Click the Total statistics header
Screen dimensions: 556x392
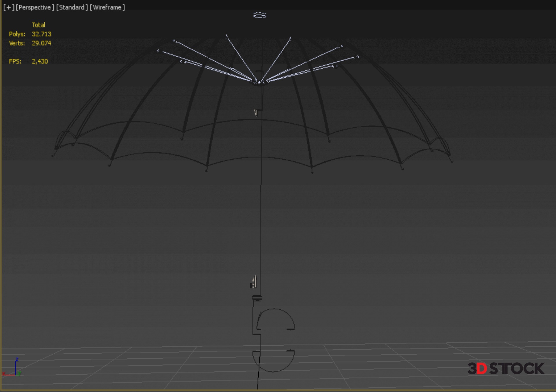pos(39,25)
